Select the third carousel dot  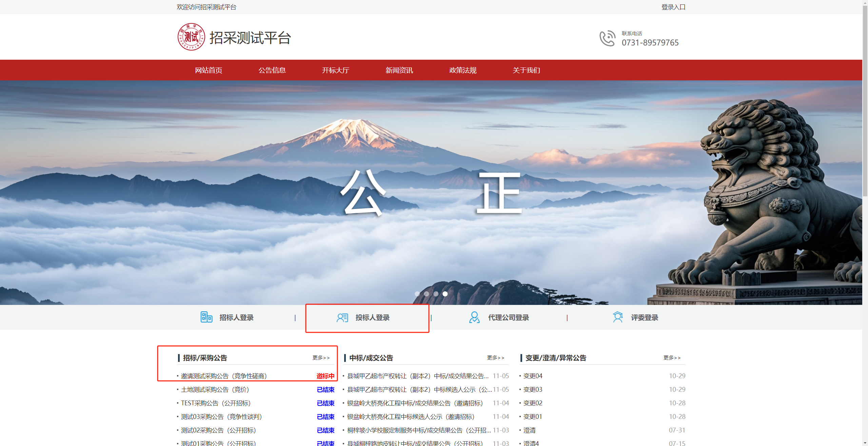(436, 294)
